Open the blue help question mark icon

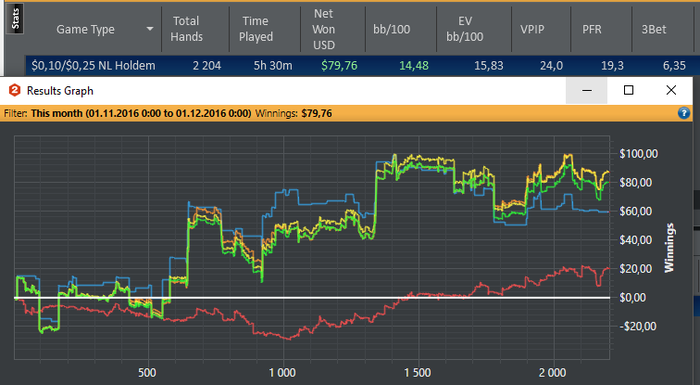[683, 113]
